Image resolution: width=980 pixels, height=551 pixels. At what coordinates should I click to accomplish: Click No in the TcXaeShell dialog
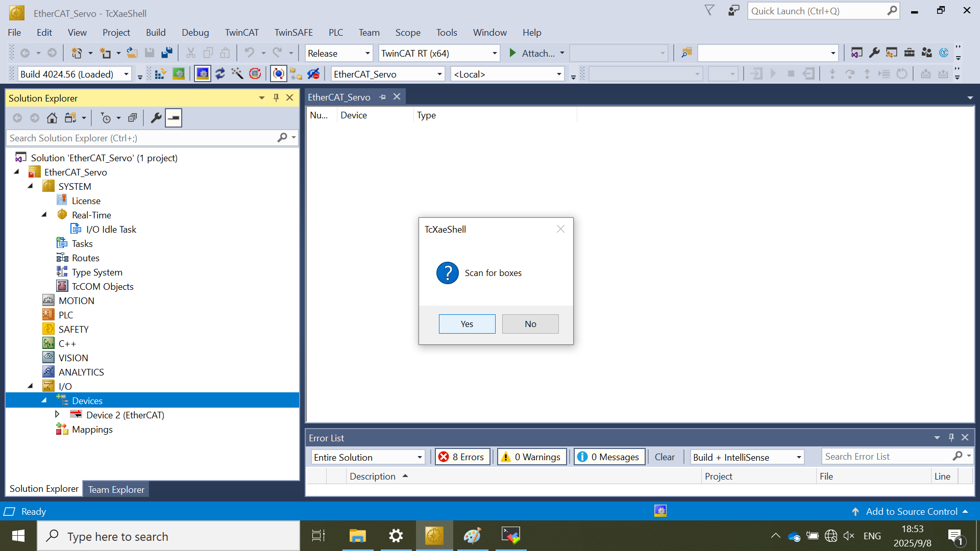pyautogui.click(x=530, y=324)
